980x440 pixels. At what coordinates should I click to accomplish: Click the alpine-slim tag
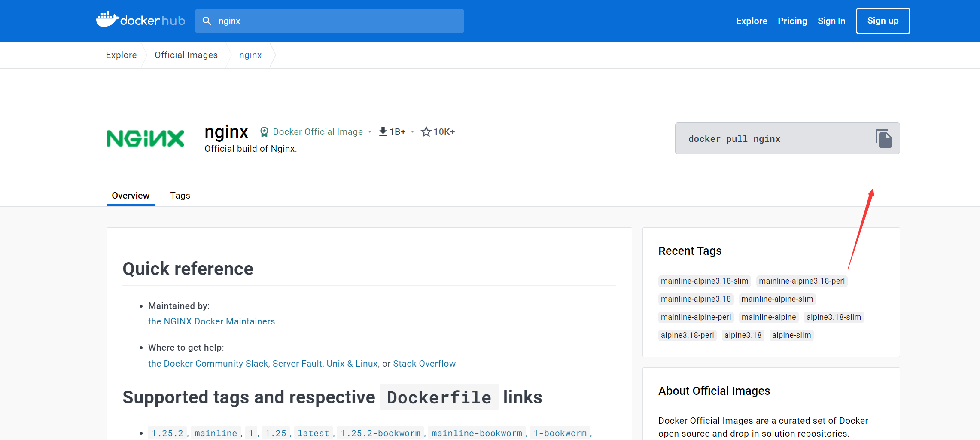(x=791, y=335)
